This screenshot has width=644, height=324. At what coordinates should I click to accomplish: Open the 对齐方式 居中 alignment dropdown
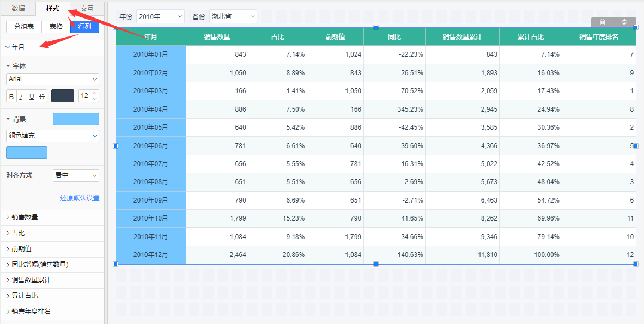tap(76, 175)
